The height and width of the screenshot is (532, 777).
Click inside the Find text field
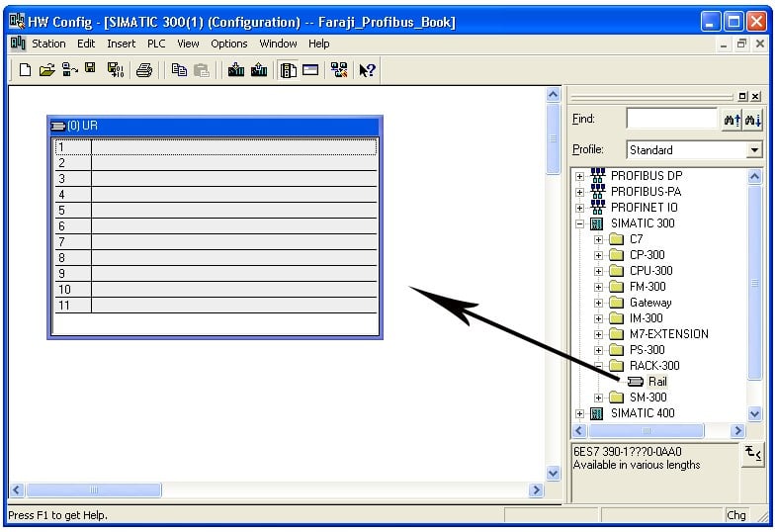coord(671,119)
